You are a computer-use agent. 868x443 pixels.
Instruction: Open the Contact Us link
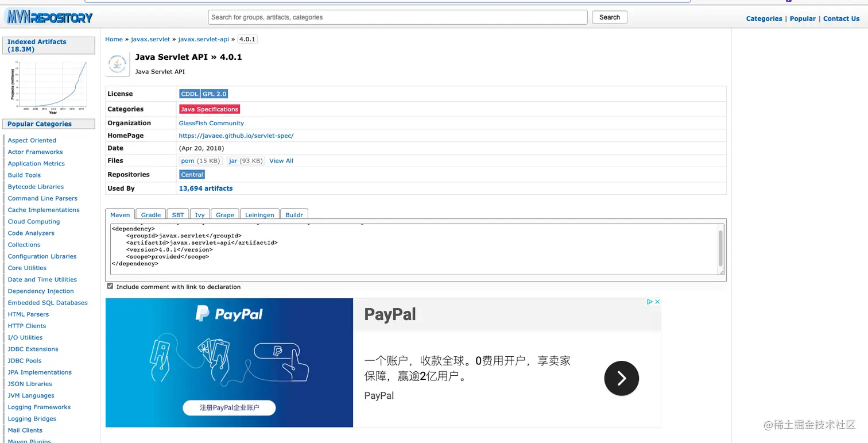[x=841, y=18]
